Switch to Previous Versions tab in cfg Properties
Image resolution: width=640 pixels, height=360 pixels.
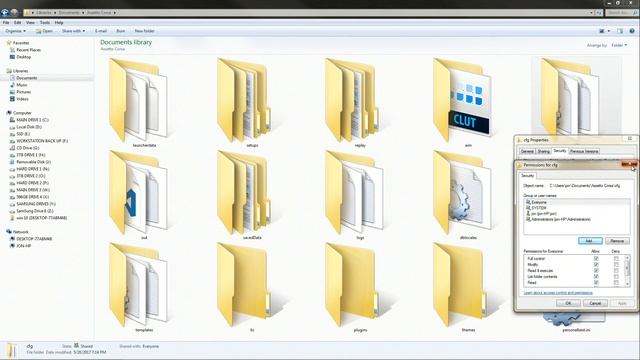[x=584, y=151]
